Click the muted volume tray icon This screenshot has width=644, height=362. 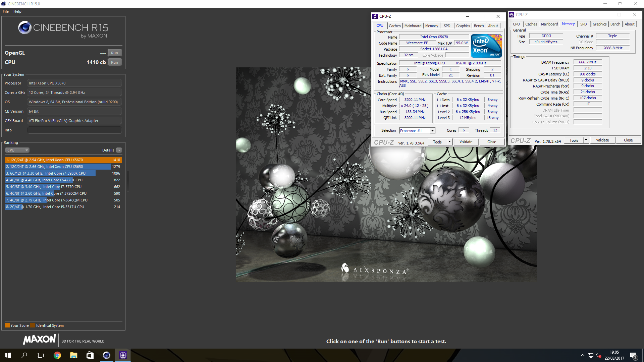click(x=598, y=355)
